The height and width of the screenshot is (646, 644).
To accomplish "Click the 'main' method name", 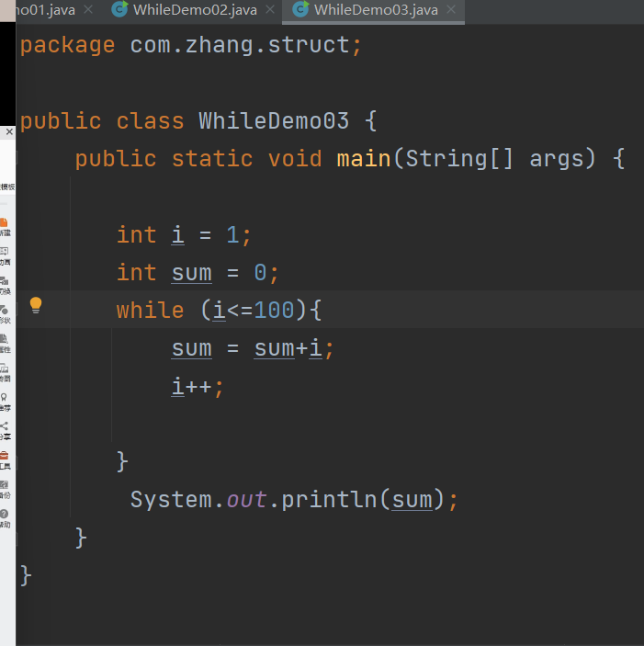I will tap(364, 158).
